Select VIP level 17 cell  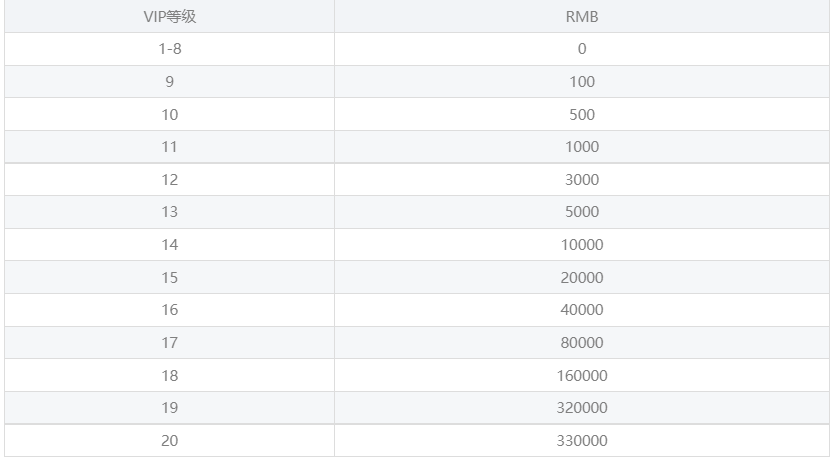169,342
